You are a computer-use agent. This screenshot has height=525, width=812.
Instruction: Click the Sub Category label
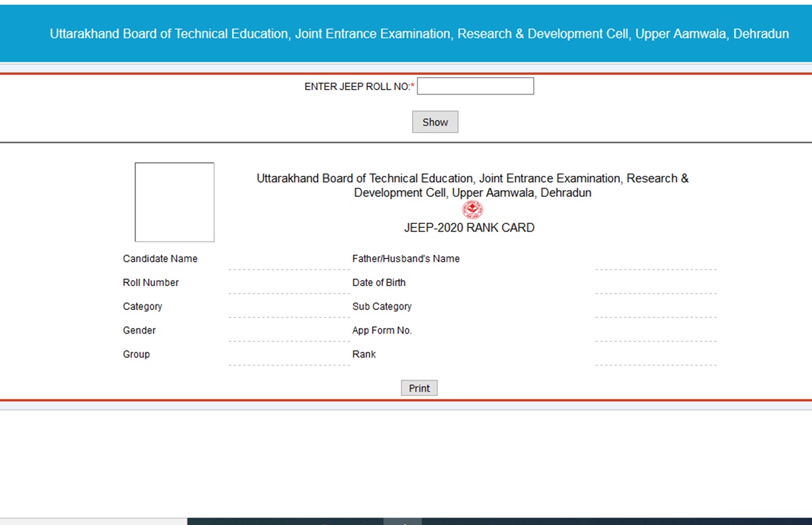click(x=382, y=306)
